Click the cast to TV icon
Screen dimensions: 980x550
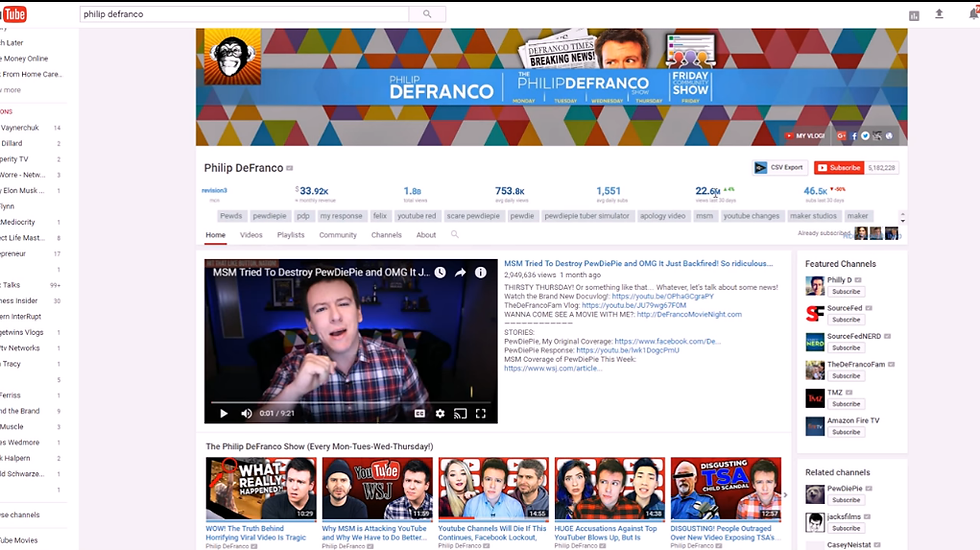460,413
